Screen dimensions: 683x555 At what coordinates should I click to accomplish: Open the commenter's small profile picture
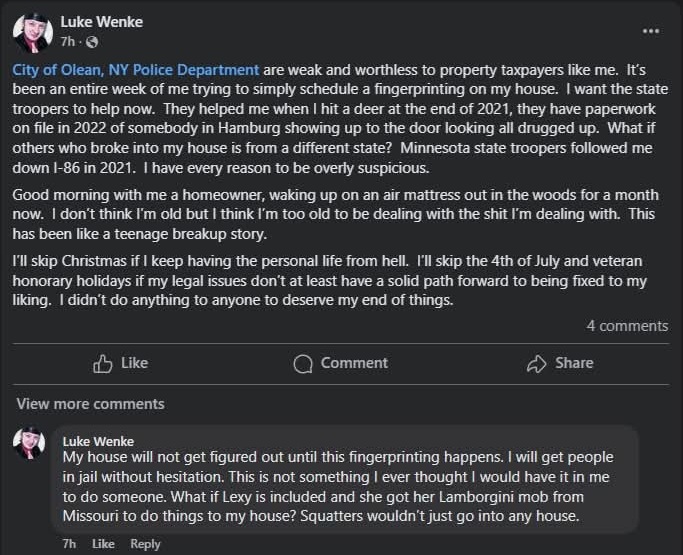[29, 443]
